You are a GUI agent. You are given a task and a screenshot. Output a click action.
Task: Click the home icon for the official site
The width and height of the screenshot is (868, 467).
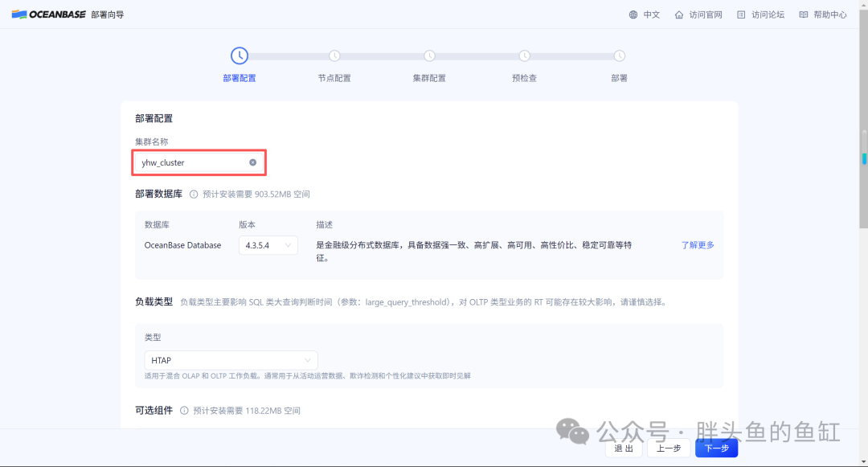coord(678,15)
